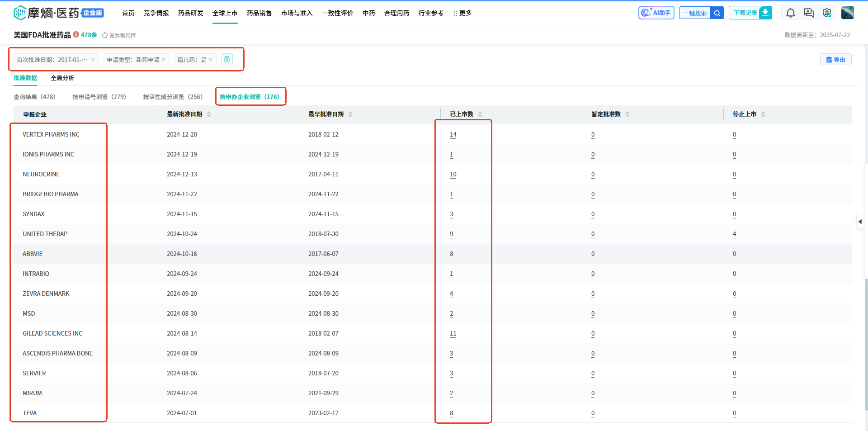Go to 首页 in navigation

[x=128, y=13]
